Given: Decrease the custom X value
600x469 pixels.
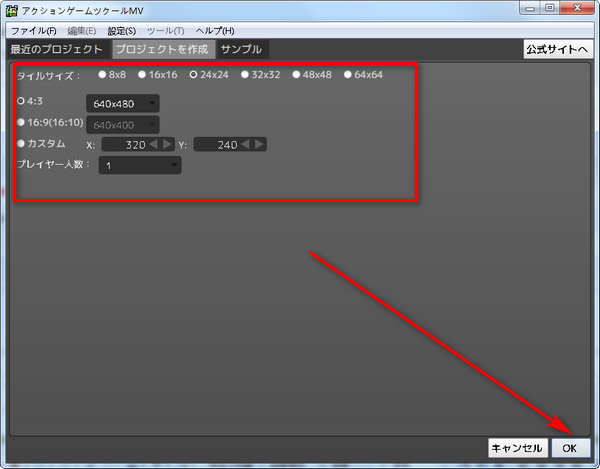Looking at the screenshot, I should coord(153,144).
